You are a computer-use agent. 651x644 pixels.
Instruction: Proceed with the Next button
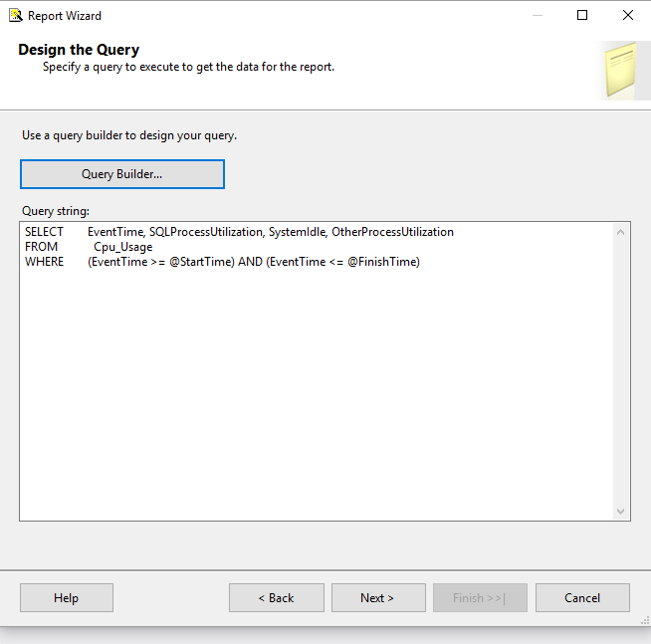[378, 598]
